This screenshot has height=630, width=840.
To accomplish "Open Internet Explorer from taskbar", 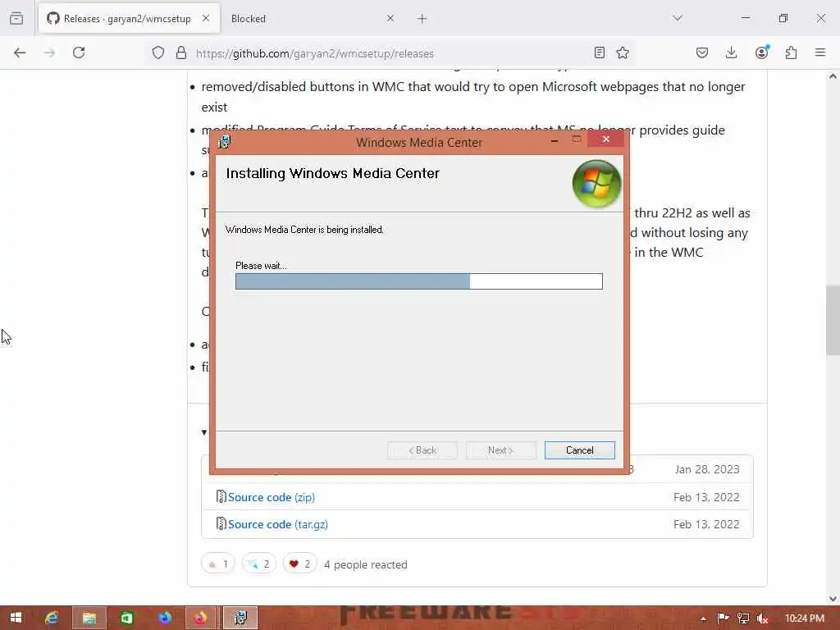I will (52, 618).
